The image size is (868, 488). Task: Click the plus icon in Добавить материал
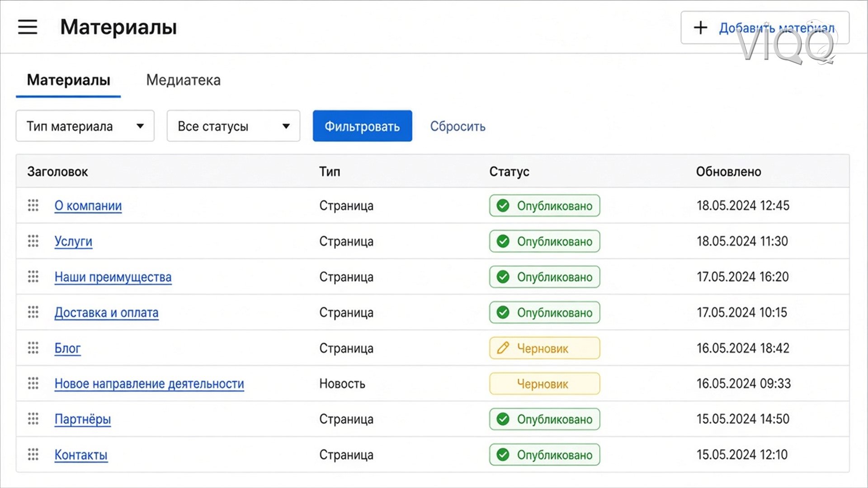coord(700,28)
